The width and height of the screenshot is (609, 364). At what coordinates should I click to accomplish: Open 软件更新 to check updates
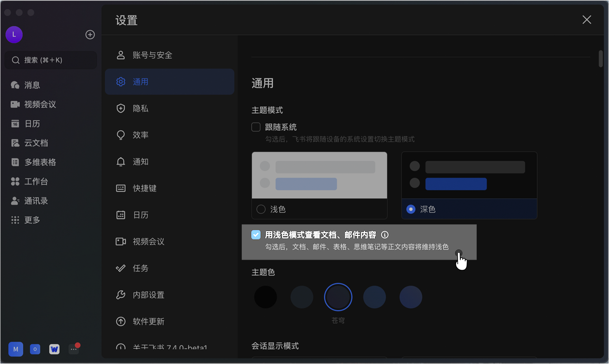(148, 321)
